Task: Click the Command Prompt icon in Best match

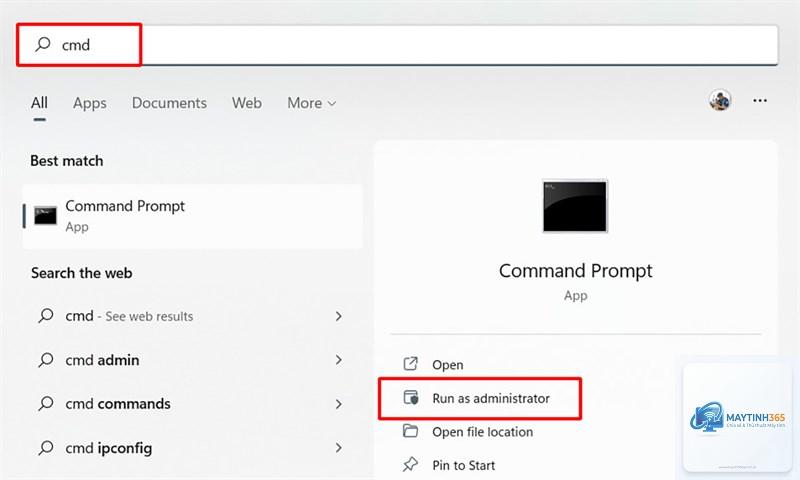Action: pos(45,216)
